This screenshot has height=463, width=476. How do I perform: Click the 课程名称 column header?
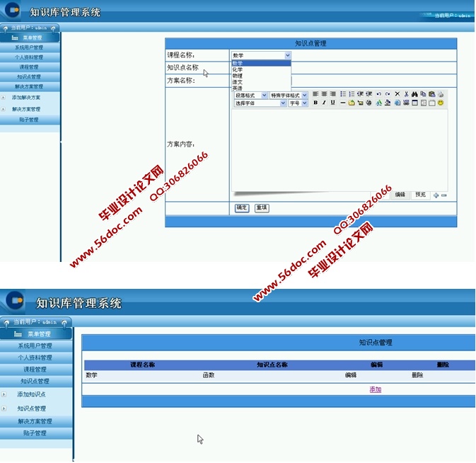(142, 365)
